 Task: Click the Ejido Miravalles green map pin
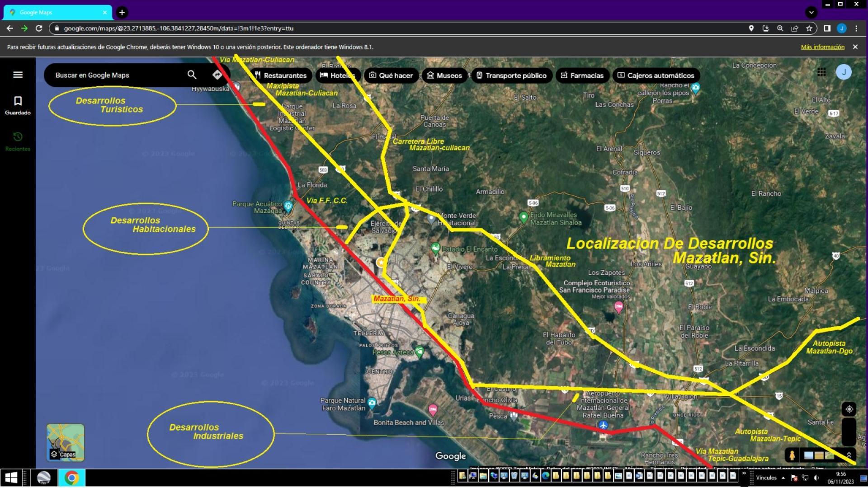[524, 217]
